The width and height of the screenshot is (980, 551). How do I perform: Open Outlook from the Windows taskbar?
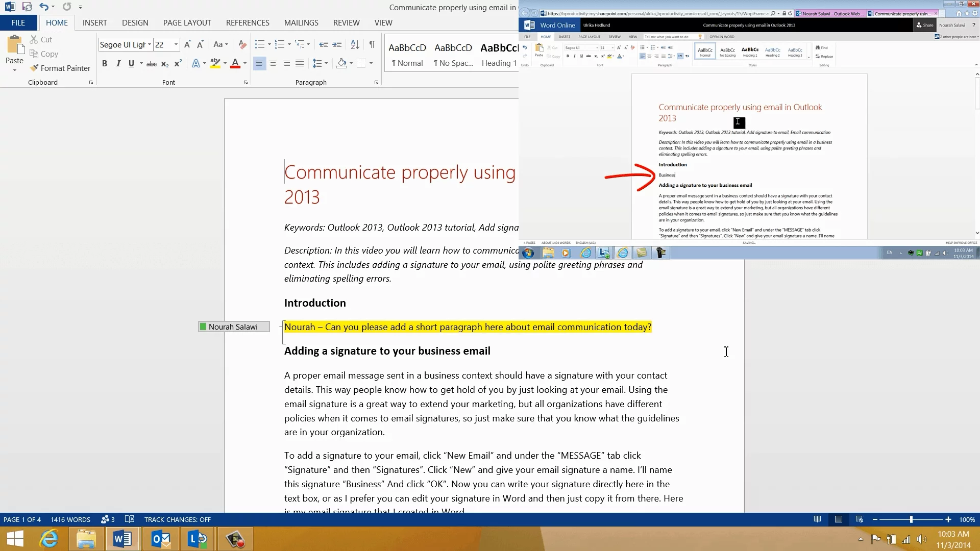161,539
